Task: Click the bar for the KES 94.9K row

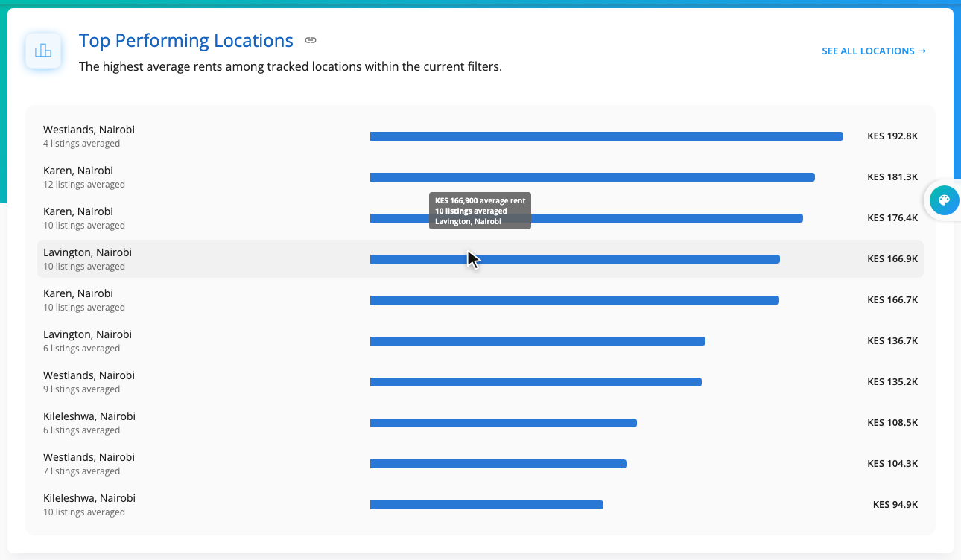Action: point(486,505)
